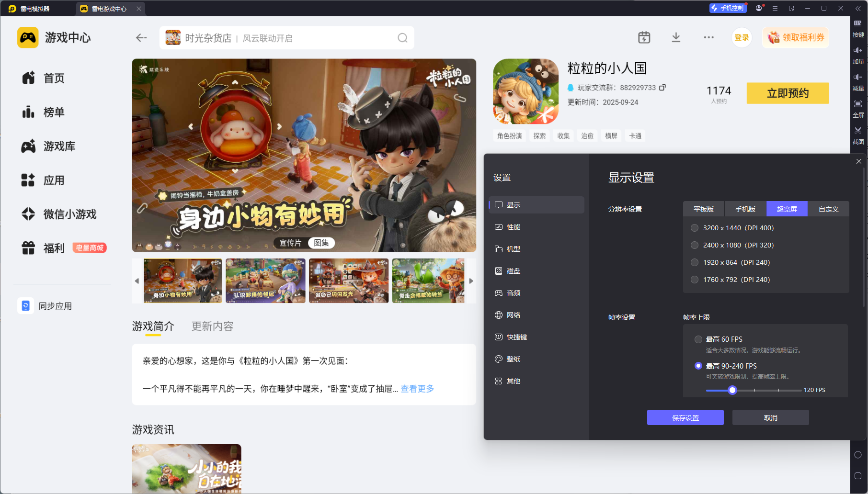Copy the player group number 882929733
868x494 pixels.
coord(662,88)
